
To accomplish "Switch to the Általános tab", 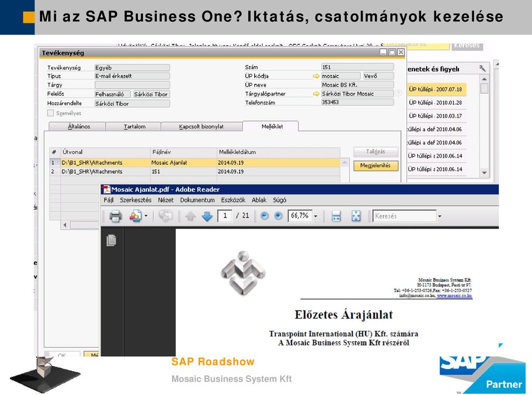I will (x=78, y=126).
